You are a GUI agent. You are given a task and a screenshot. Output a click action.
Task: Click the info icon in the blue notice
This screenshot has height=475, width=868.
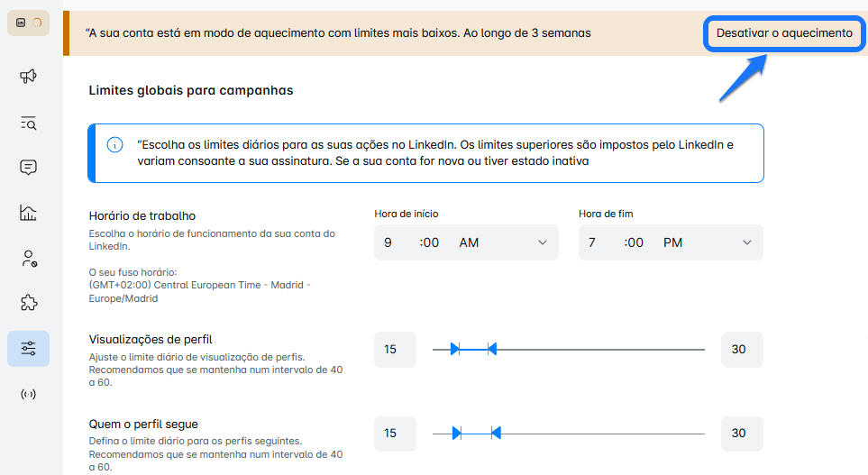pyautogui.click(x=115, y=144)
